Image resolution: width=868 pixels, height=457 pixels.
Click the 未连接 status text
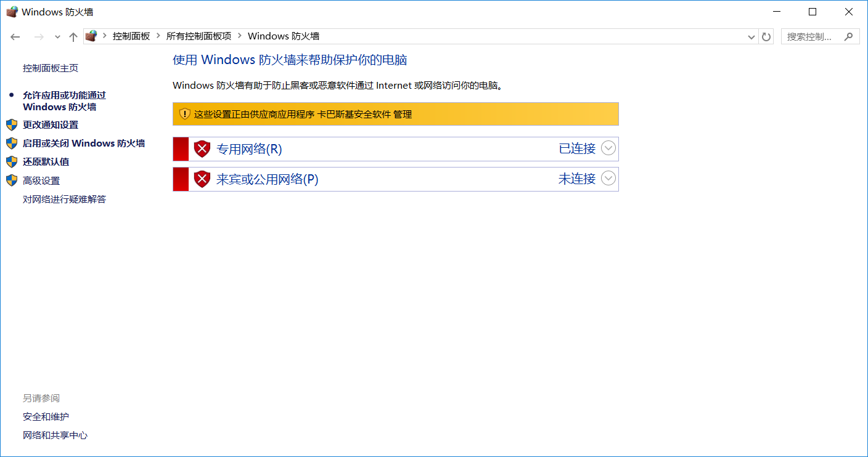click(577, 179)
